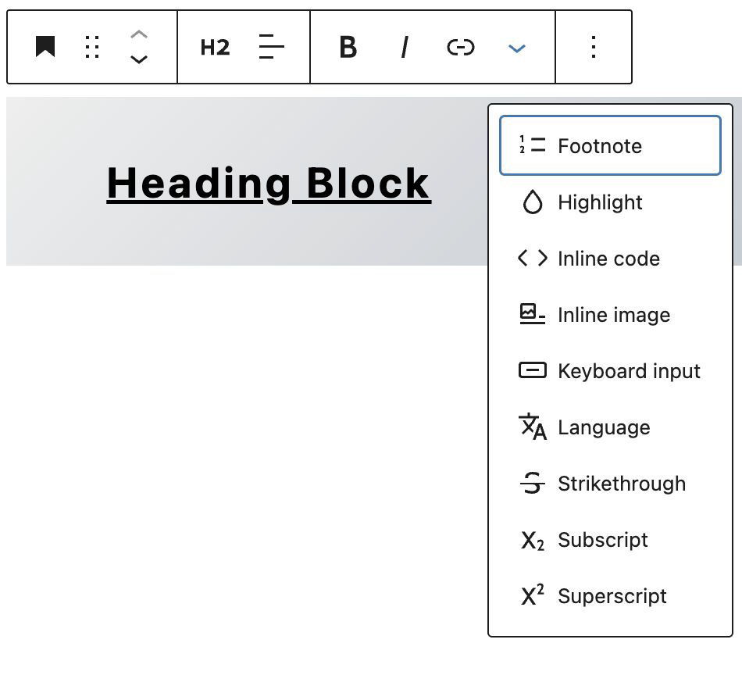Toggle bold formatting
742x700 pixels.
pos(348,47)
